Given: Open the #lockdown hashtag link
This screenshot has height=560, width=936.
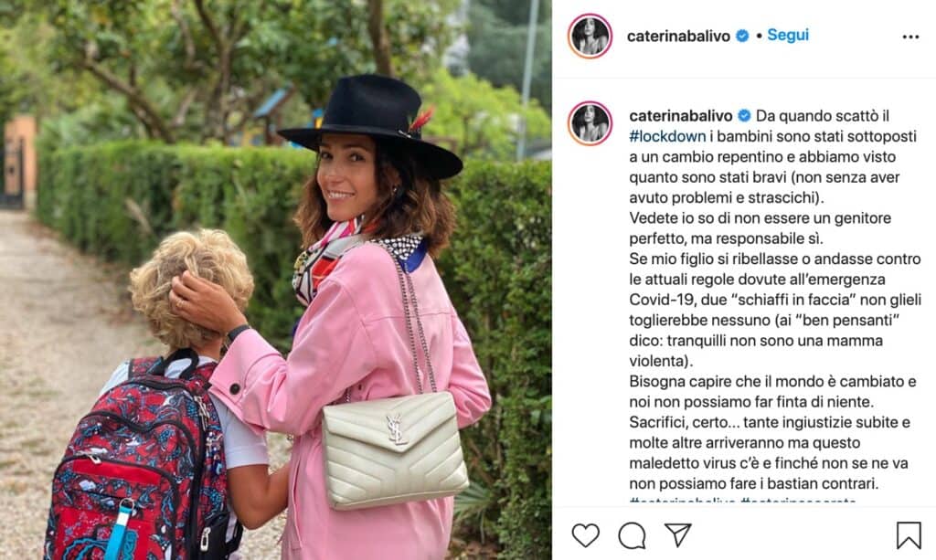Looking at the screenshot, I should [667, 136].
